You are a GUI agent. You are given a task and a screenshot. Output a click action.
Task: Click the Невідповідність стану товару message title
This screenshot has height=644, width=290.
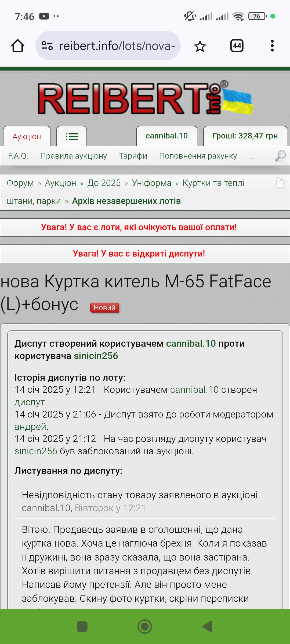point(140,495)
